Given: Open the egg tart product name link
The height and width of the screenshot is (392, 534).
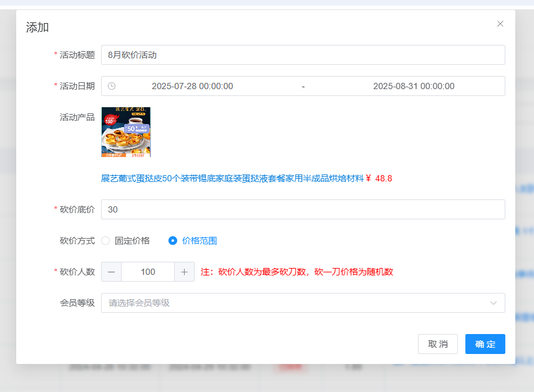Looking at the screenshot, I should tap(232, 178).
